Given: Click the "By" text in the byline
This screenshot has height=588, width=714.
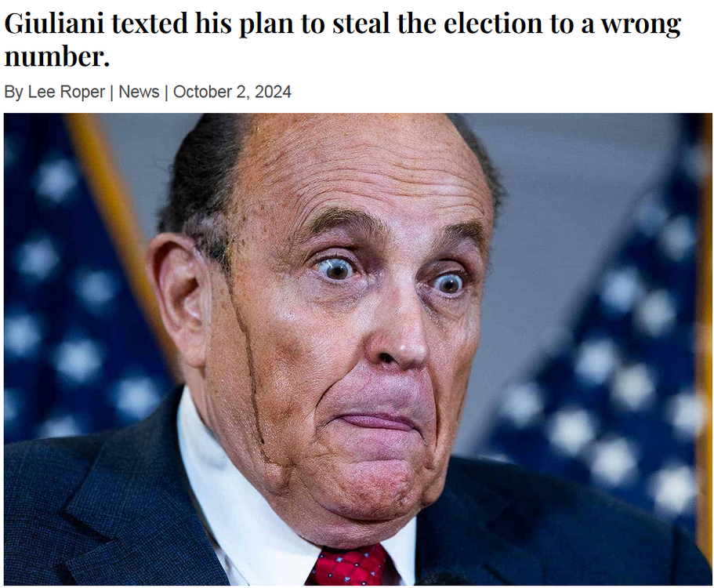Looking at the screenshot, I should 13,92.
